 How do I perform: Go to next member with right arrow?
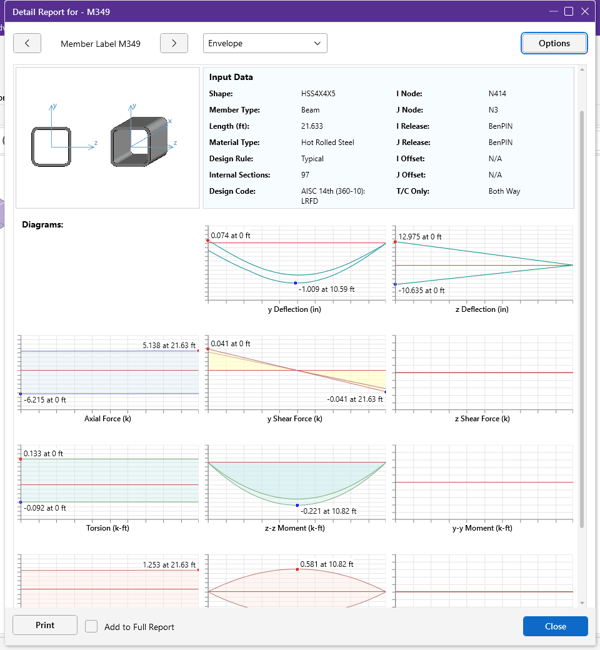pos(174,43)
